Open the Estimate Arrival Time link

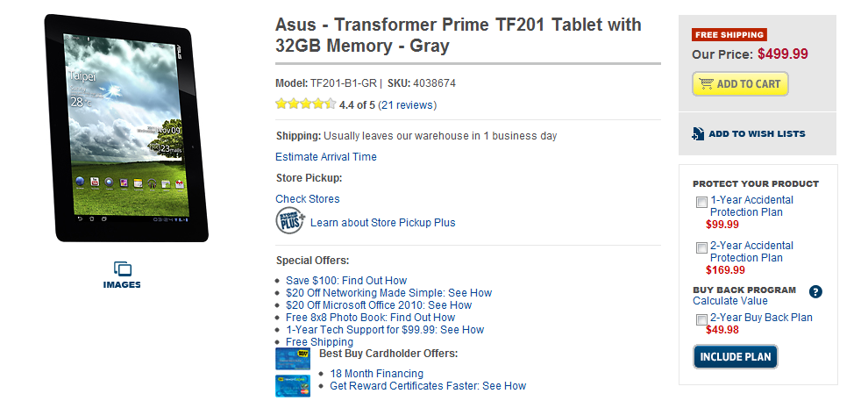click(x=326, y=157)
